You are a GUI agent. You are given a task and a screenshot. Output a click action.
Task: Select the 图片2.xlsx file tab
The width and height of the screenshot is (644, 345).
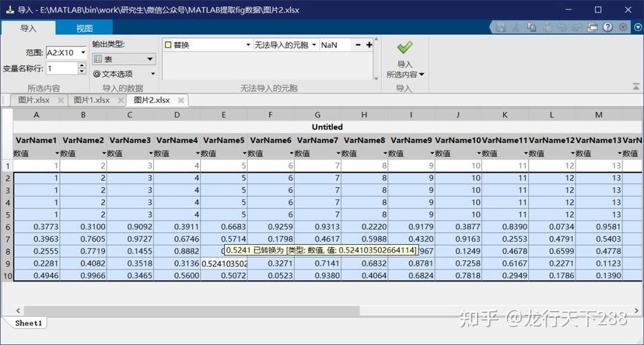point(152,100)
